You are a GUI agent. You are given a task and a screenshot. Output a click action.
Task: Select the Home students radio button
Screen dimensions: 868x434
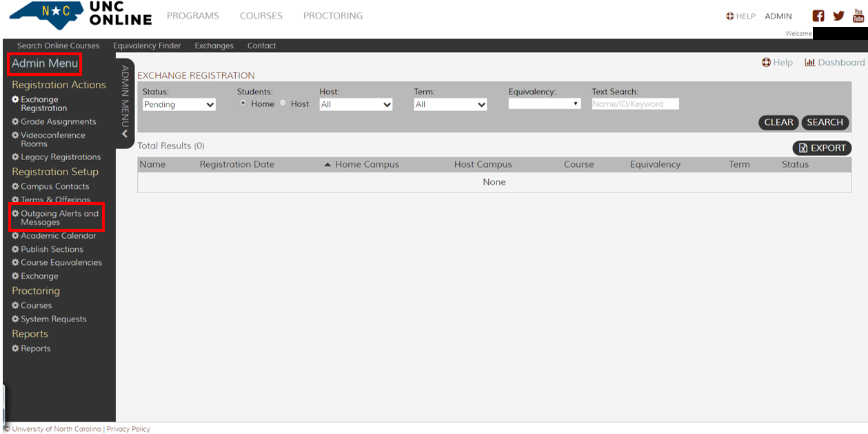click(243, 103)
